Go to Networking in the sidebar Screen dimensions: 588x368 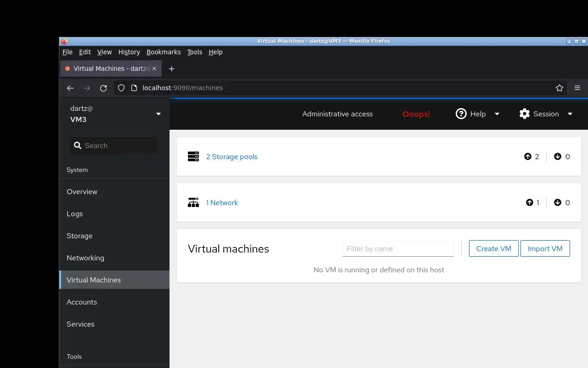(x=114, y=258)
